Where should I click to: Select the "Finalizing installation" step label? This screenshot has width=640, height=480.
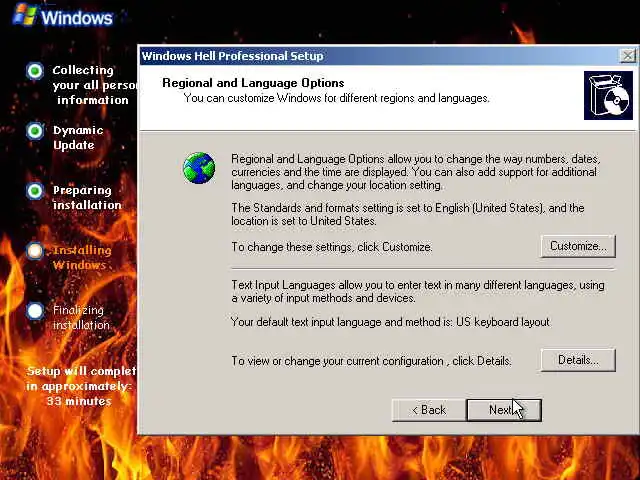(81, 318)
